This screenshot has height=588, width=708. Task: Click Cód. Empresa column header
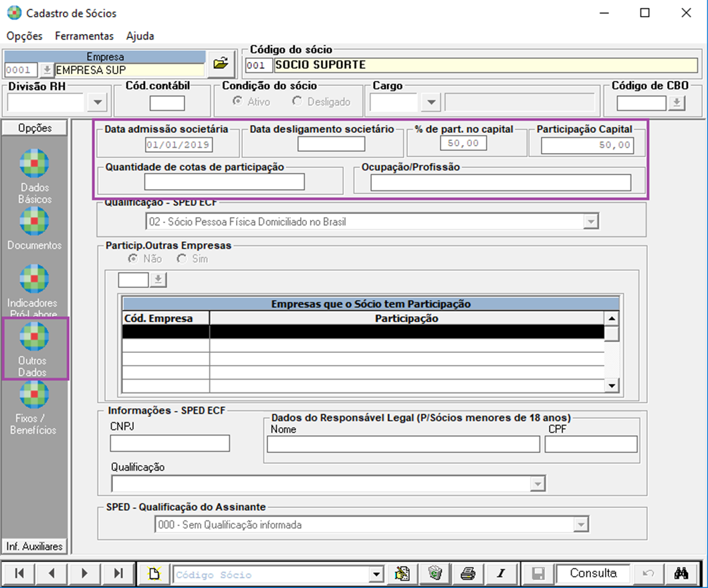coord(166,318)
